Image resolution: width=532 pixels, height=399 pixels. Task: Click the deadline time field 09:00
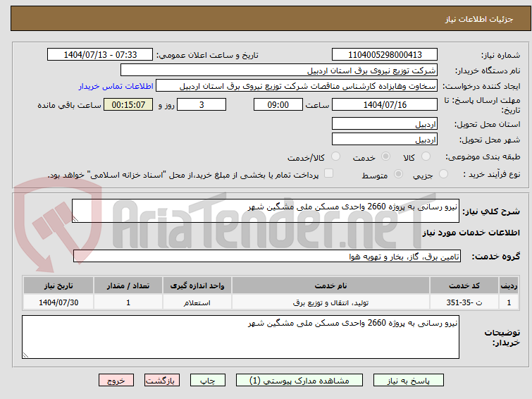pos(278,104)
